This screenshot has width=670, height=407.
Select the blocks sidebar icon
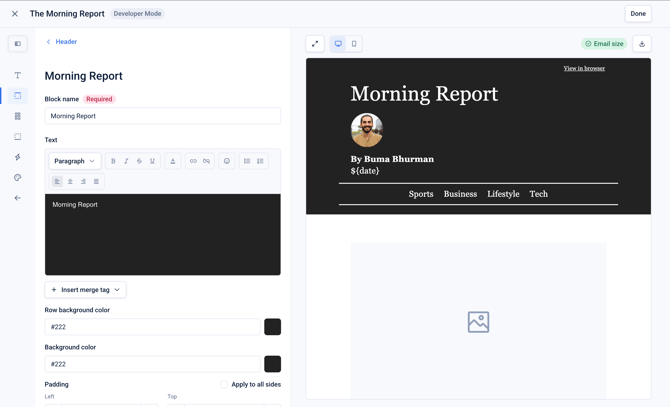coord(18,96)
